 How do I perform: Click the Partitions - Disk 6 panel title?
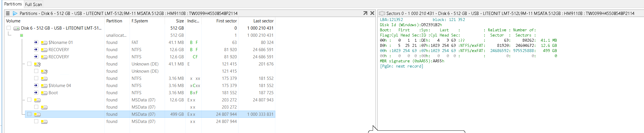128,13
